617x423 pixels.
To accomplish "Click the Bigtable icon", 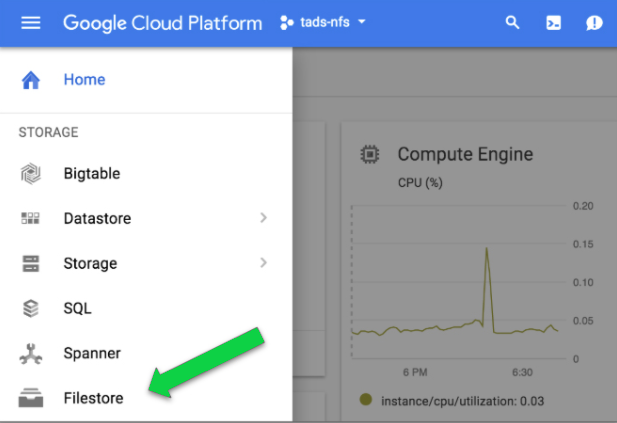I will (x=31, y=174).
